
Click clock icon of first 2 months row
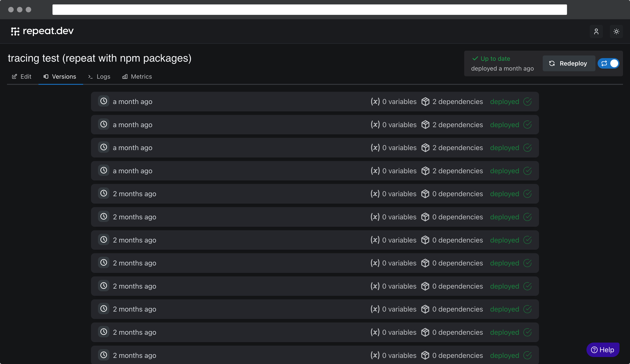click(103, 193)
